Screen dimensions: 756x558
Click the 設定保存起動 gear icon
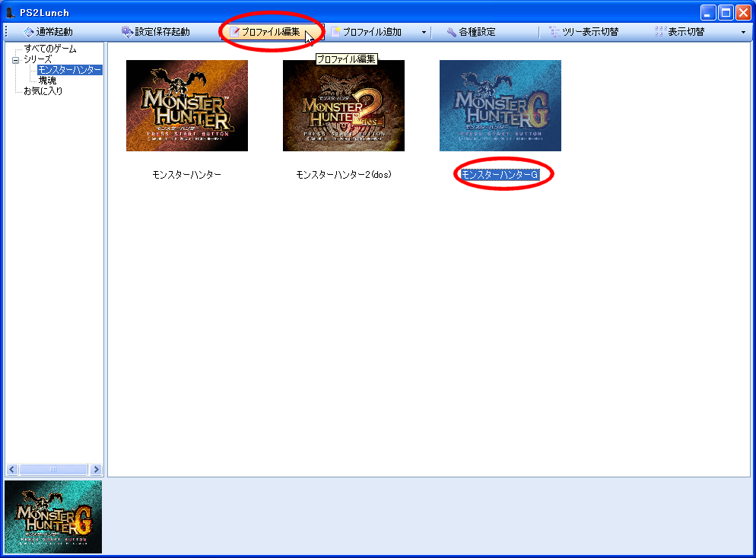coord(127,32)
